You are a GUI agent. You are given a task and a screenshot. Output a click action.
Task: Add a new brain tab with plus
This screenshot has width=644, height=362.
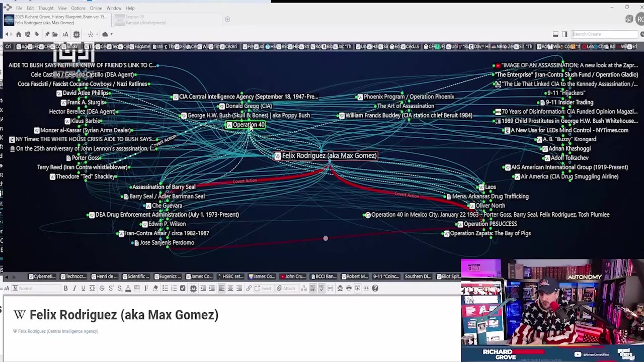(227, 20)
